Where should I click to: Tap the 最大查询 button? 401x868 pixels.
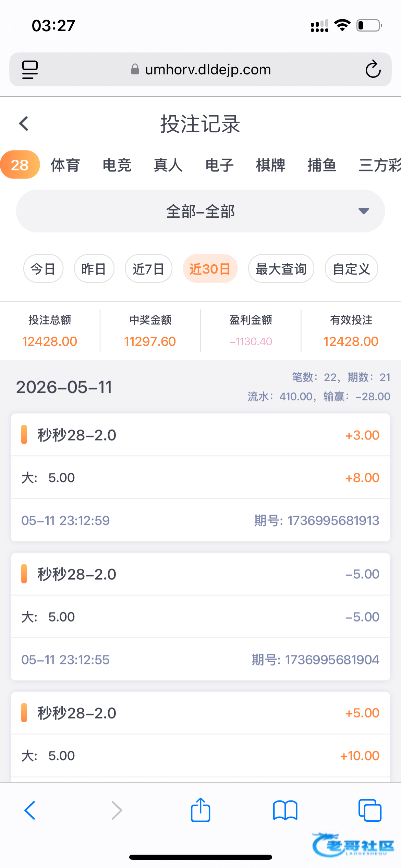[281, 269]
